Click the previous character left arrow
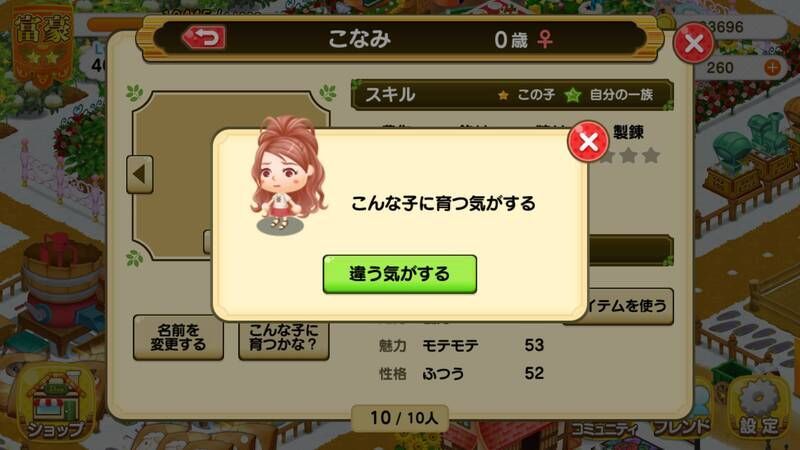The image size is (800, 450). point(140,174)
